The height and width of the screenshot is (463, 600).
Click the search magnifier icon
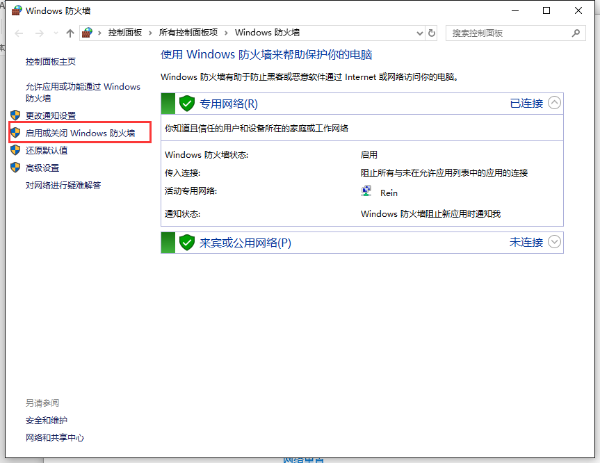point(576,33)
